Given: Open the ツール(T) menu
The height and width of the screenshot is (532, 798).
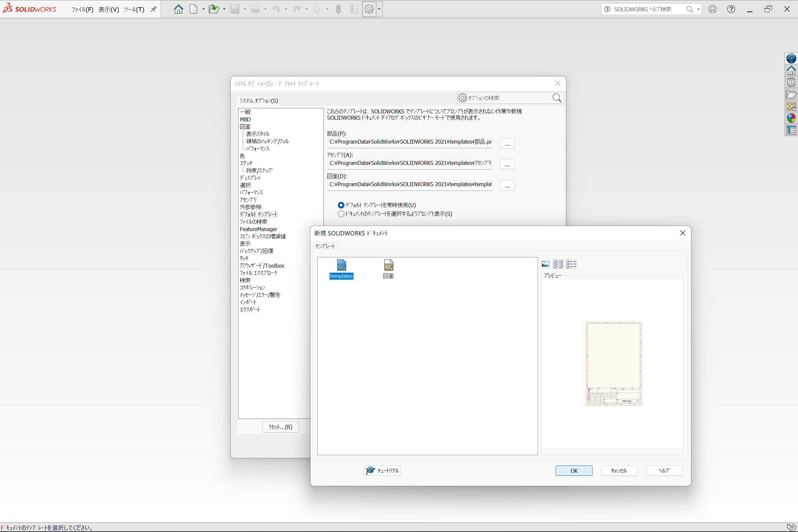Looking at the screenshot, I should 134,10.
